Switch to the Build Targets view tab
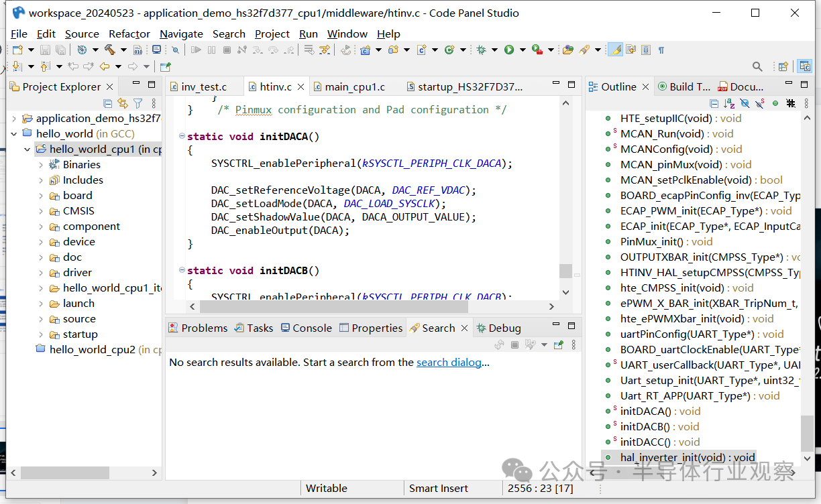This screenshot has height=504, width=821. (x=683, y=86)
